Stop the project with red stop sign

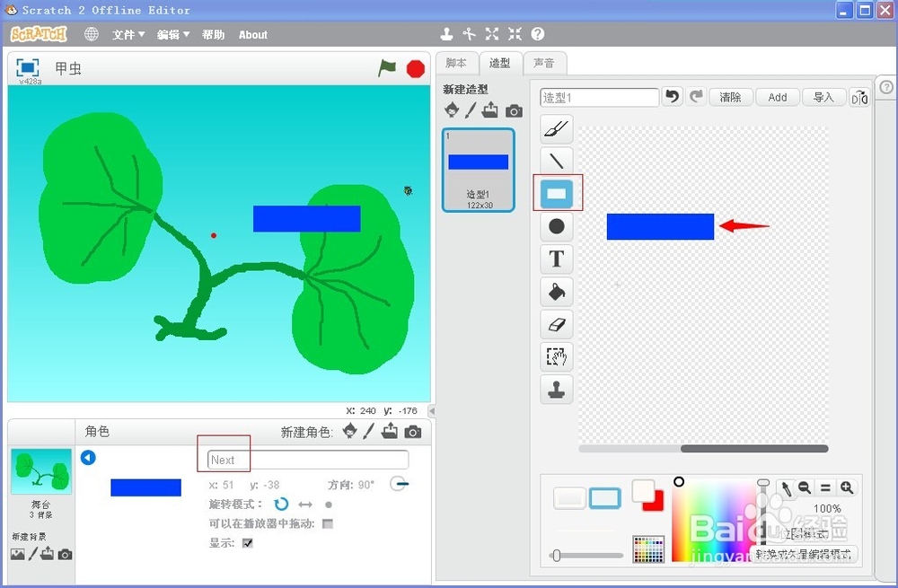[416, 69]
